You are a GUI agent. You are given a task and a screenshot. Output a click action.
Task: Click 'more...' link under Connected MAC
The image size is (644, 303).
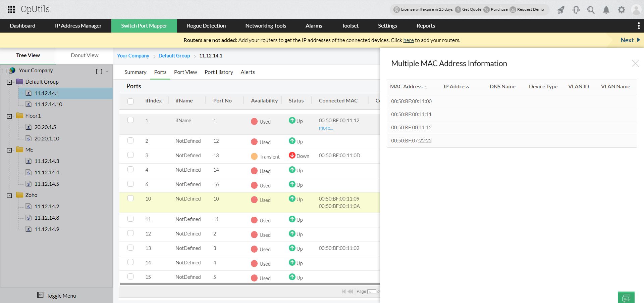(326, 128)
